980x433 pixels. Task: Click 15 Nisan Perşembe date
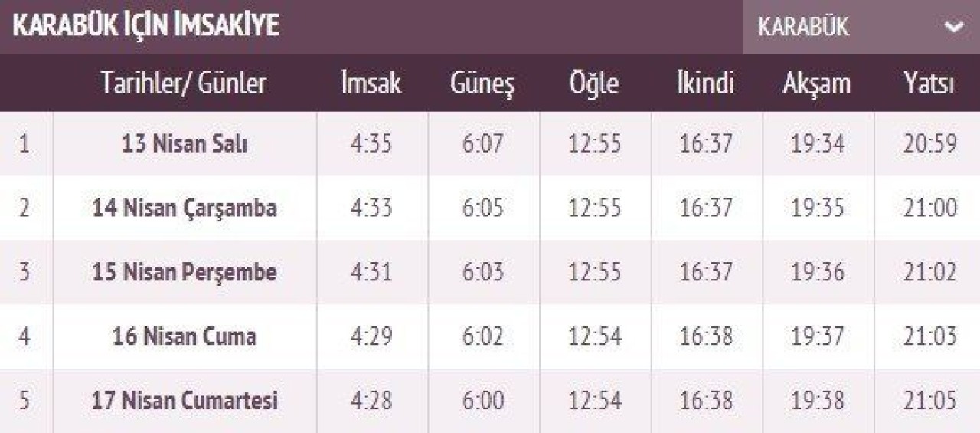(185, 273)
